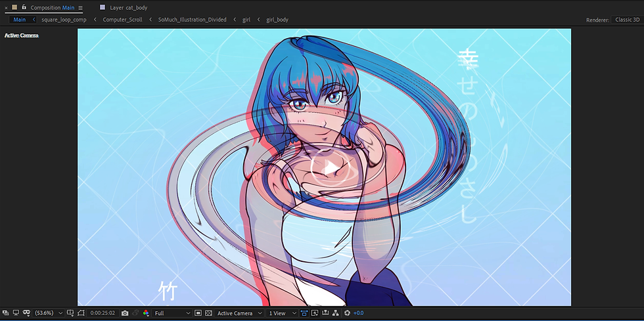This screenshot has height=321, width=644.
Task: Click the composition color label square
Action: (x=14, y=7)
